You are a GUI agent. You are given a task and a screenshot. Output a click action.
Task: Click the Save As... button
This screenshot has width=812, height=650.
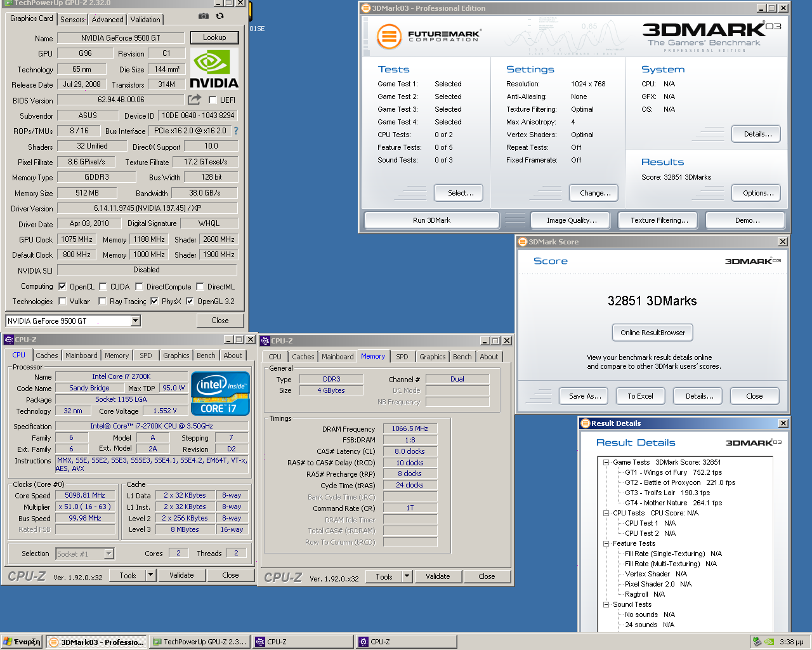tap(584, 396)
